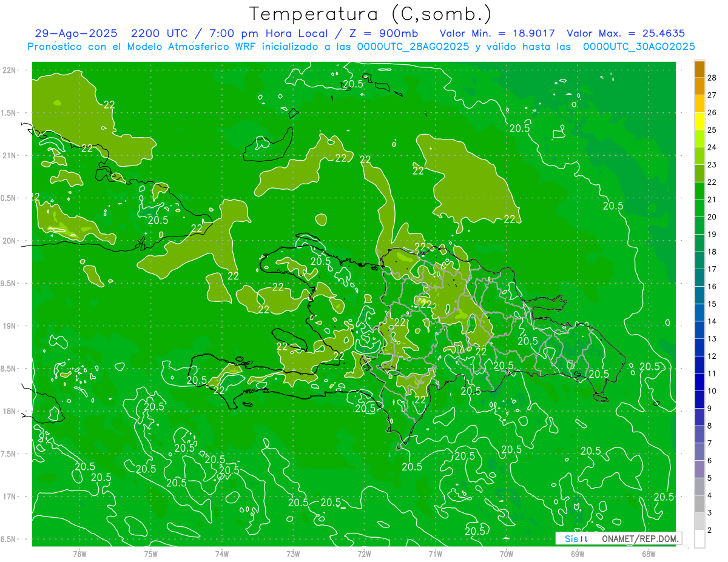Click the legend scale value '13'
This screenshot has width=728, height=562.
click(x=712, y=338)
